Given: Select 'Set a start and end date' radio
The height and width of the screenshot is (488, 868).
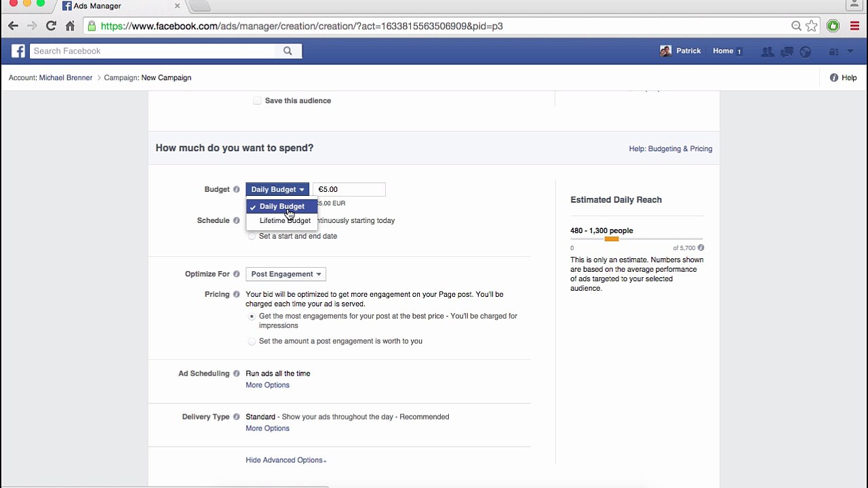Looking at the screenshot, I should click(x=252, y=236).
